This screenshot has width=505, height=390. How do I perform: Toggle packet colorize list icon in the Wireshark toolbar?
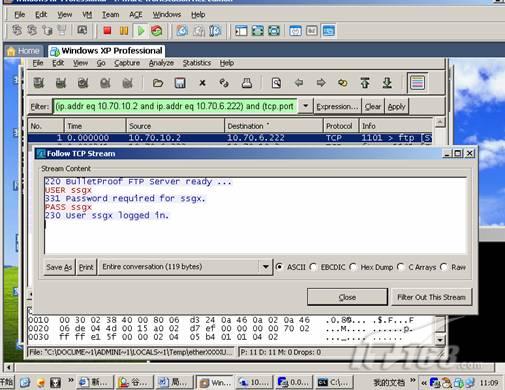pyautogui.click(x=417, y=83)
